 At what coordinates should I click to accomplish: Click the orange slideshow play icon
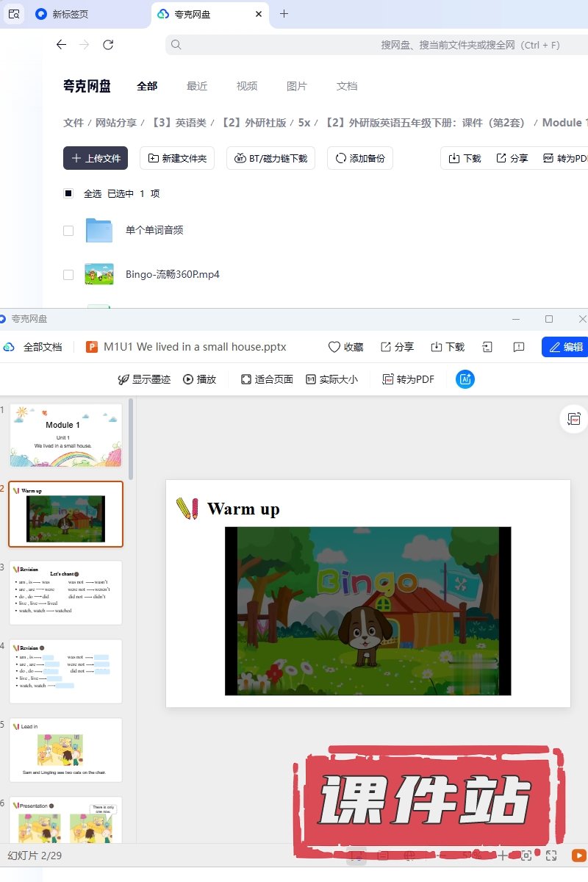click(579, 856)
